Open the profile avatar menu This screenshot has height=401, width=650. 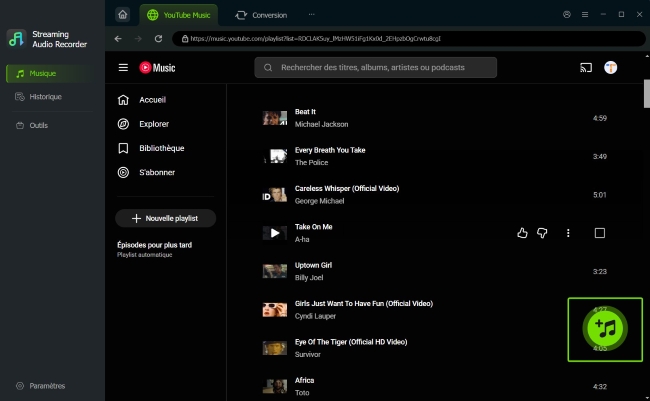[x=610, y=68]
